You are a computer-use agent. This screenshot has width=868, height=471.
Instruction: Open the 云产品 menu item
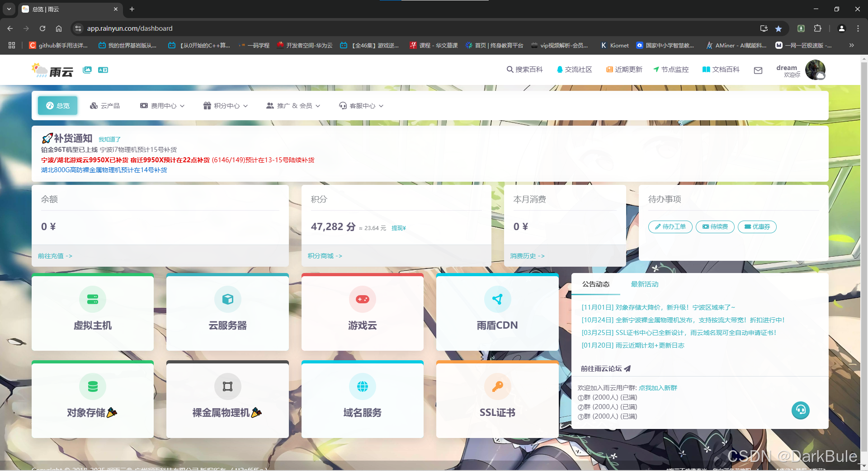105,105
